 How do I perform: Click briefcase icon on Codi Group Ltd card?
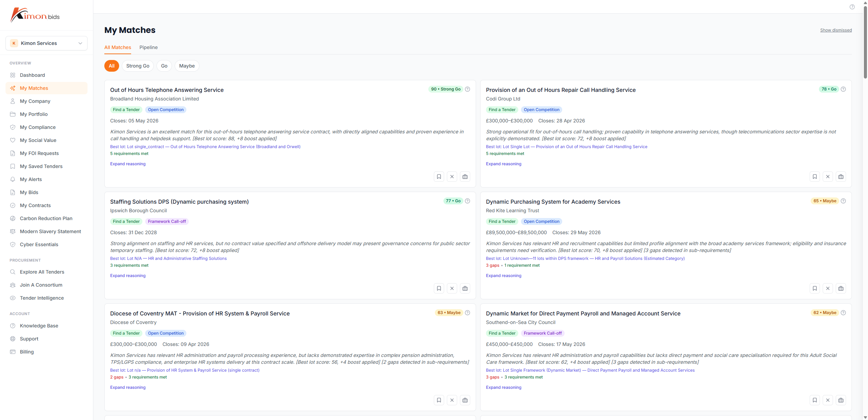[x=841, y=177]
